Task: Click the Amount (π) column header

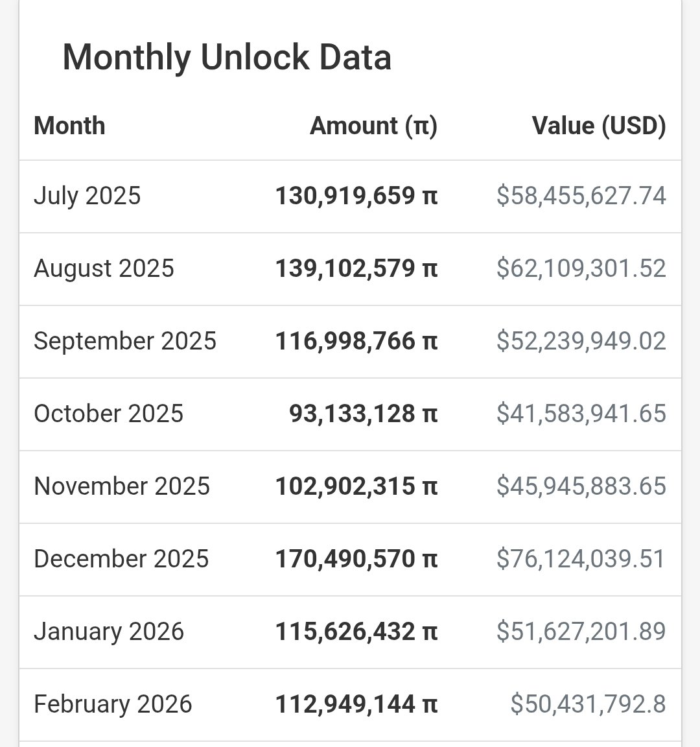Action: tap(373, 126)
